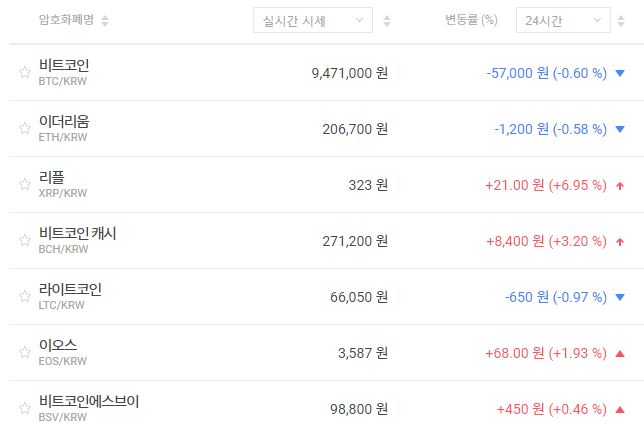Sort by change rate using 변동률 arrows
Viewport: 644px width, 433px height.
click(x=503, y=20)
